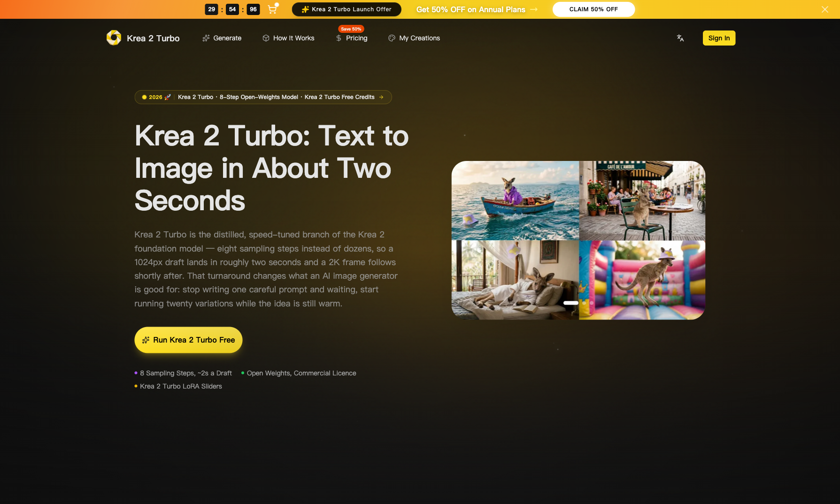The image size is (840, 504).
Task: Click the 2026 rocket badge label
Action: pyautogui.click(x=156, y=97)
